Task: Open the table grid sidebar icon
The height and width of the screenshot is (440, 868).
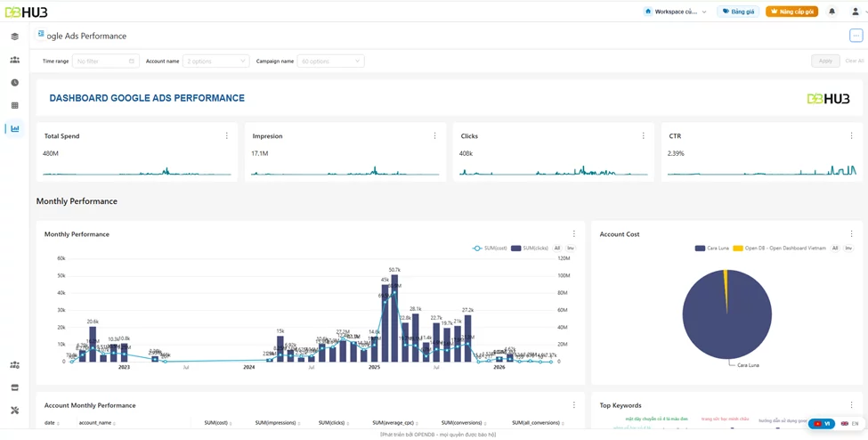Action: (x=15, y=105)
